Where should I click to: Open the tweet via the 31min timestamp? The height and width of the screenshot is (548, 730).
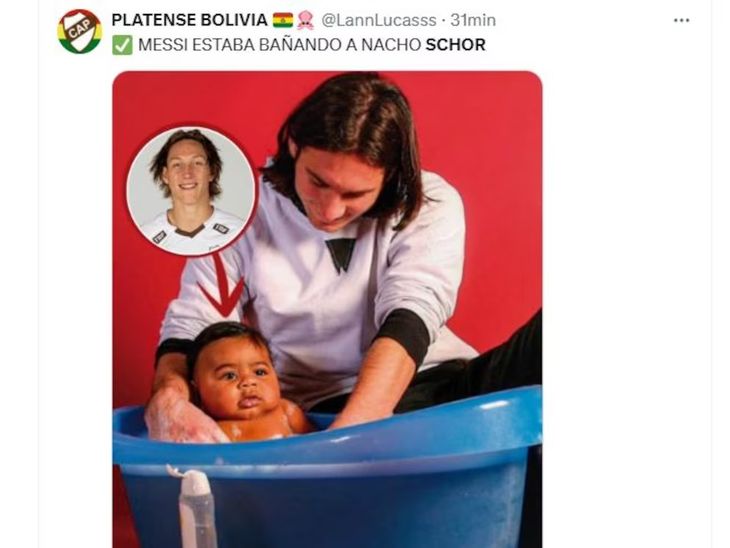[473, 20]
